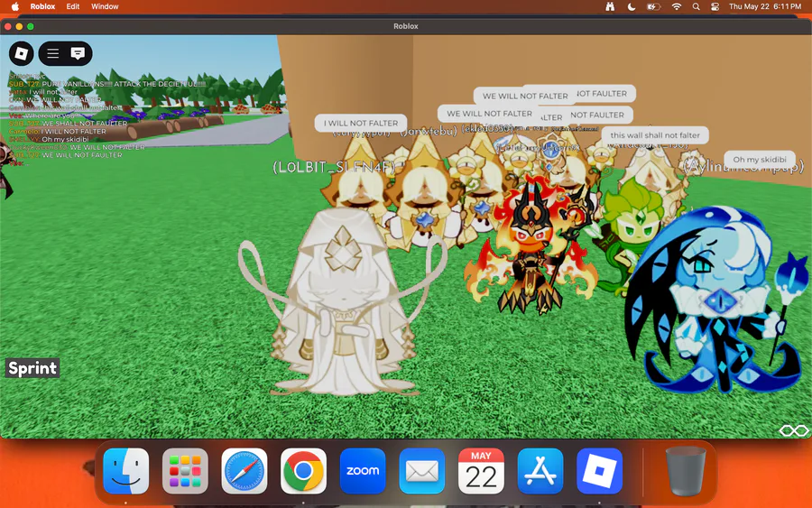Click the infinity symbol icon at bottom right

pos(794,430)
